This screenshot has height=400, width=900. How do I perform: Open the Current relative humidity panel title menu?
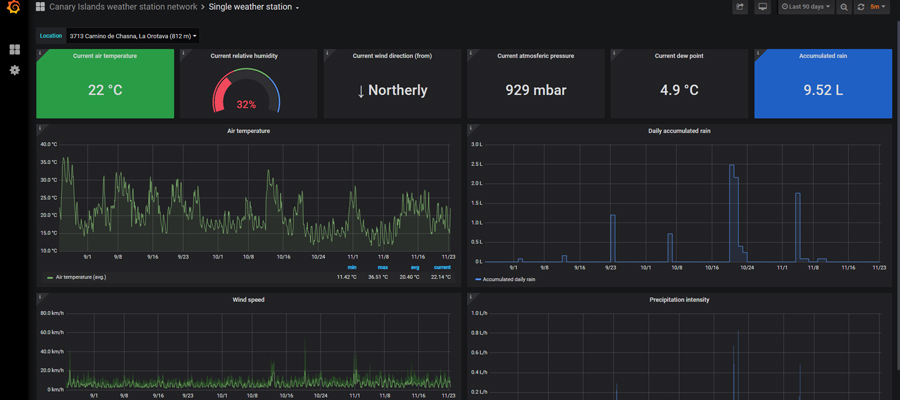tap(245, 56)
